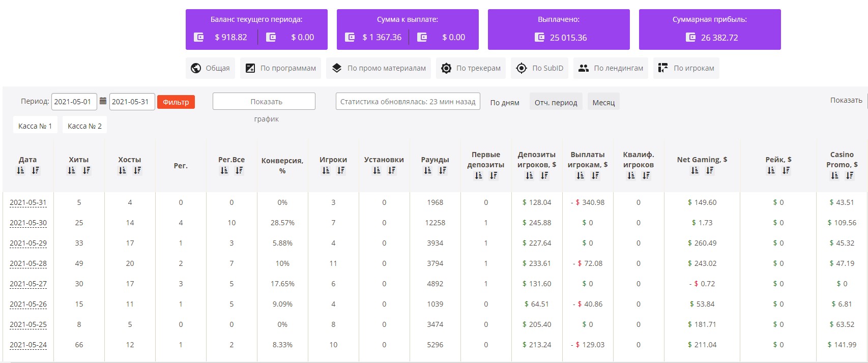Click Статистика обновлялась: 23 мин назад box
868x363 pixels.
point(408,101)
